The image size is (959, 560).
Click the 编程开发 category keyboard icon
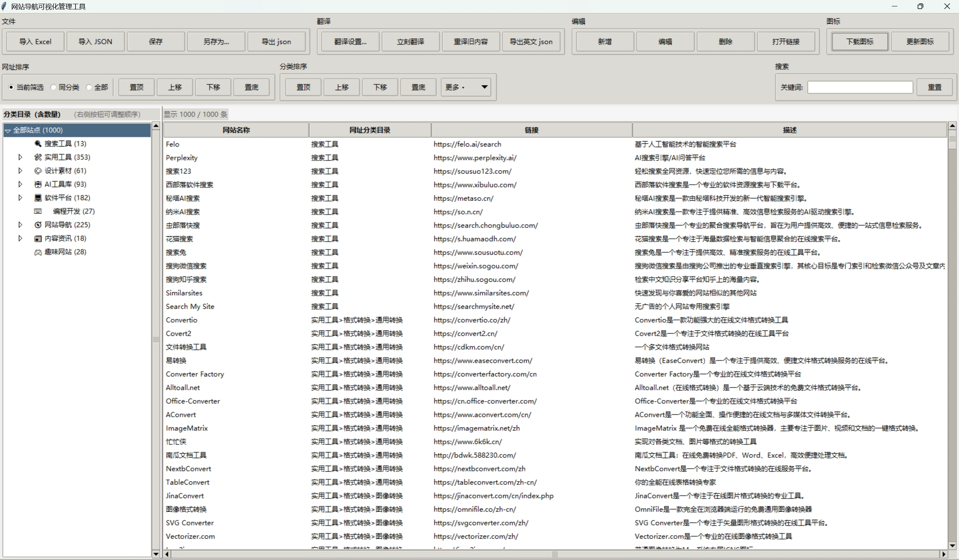pyautogui.click(x=38, y=211)
